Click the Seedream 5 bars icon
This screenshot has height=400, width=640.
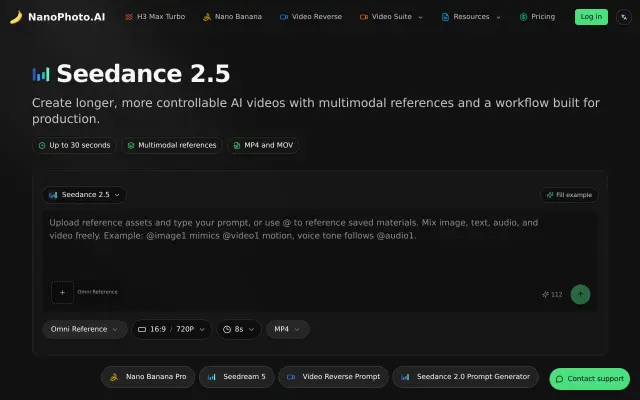(x=211, y=377)
